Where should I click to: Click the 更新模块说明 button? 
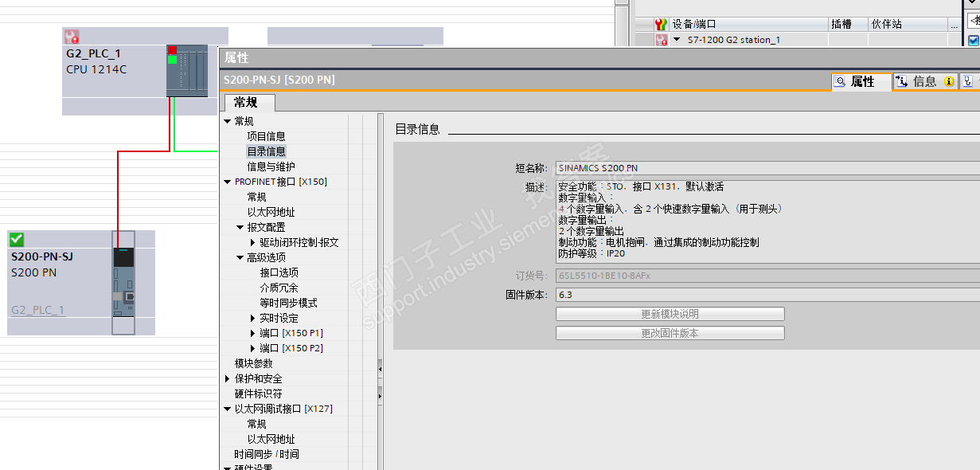(670, 314)
